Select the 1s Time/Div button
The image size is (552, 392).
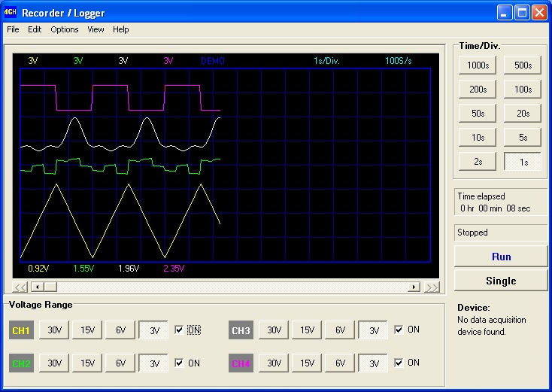point(523,162)
